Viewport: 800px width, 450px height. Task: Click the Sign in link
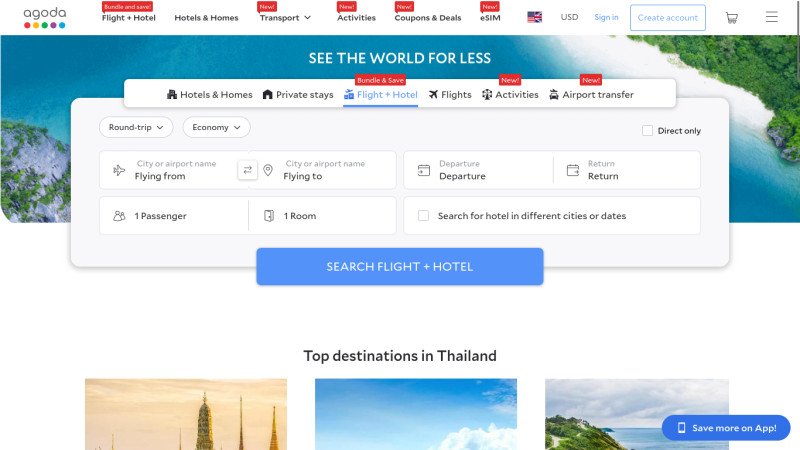pos(606,17)
